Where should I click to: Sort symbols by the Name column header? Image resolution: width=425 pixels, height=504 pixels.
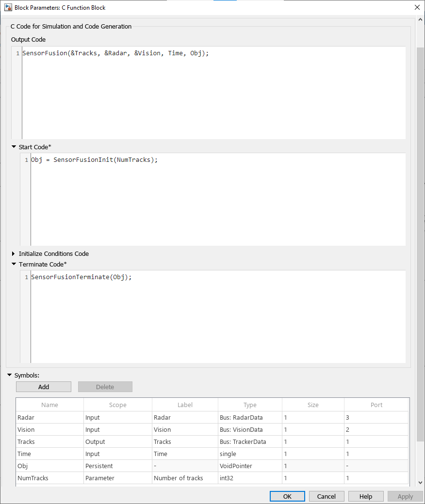point(49,405)
